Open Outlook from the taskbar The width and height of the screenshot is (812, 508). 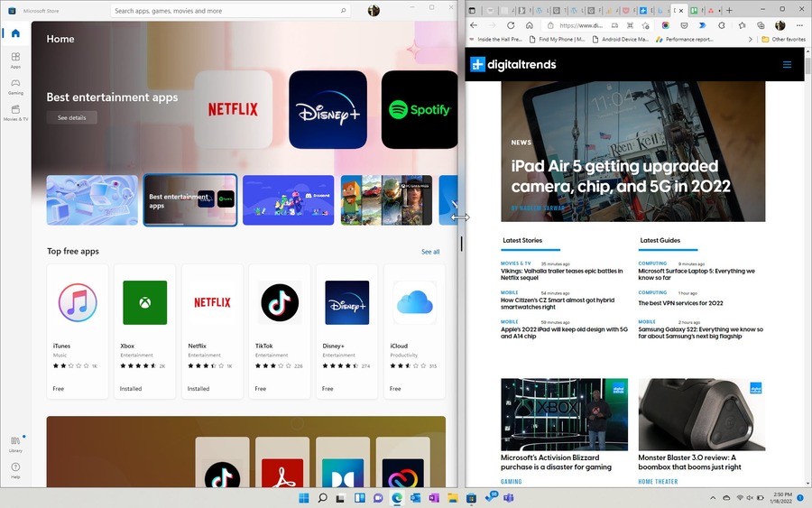pyautogui.click(x=415, y=498)
